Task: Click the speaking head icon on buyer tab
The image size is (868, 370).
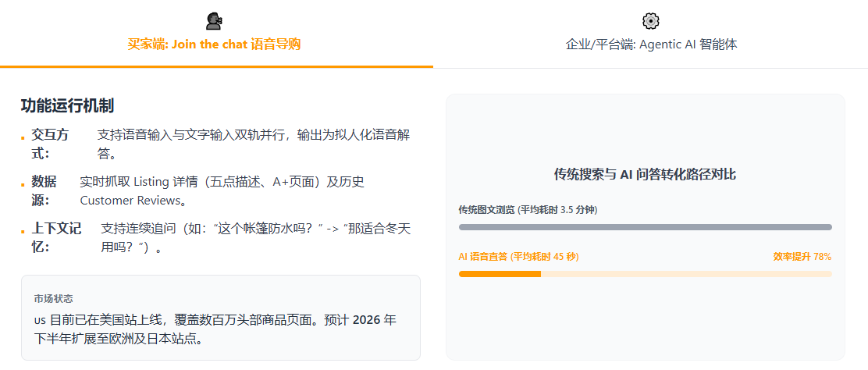Action: coord(214,21)
